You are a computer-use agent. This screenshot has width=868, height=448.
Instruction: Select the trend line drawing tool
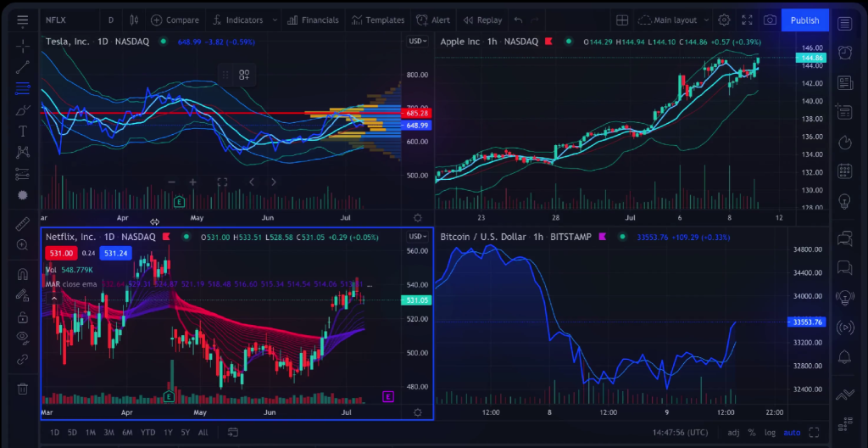point(23,68)
